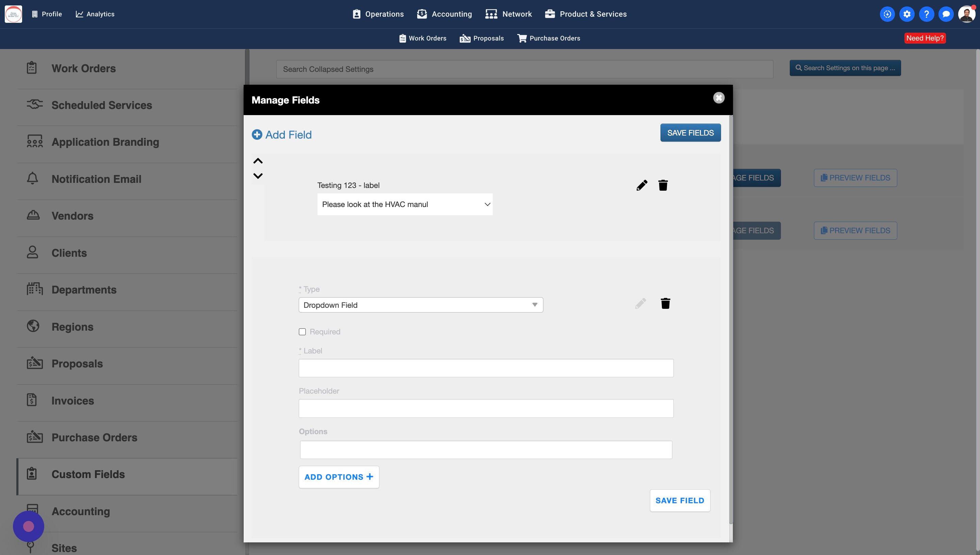Open the help question mark icon
The height and width of the screenshot is (555, 980).
point(926,14)
